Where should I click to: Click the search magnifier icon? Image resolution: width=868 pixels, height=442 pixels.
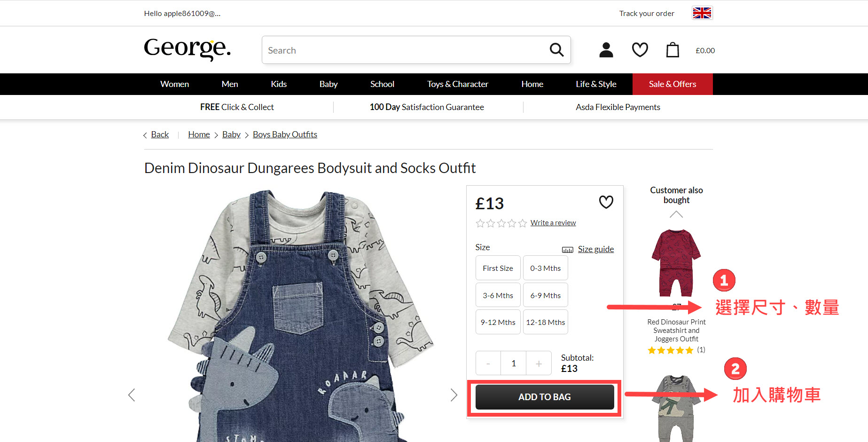[556, 50]
